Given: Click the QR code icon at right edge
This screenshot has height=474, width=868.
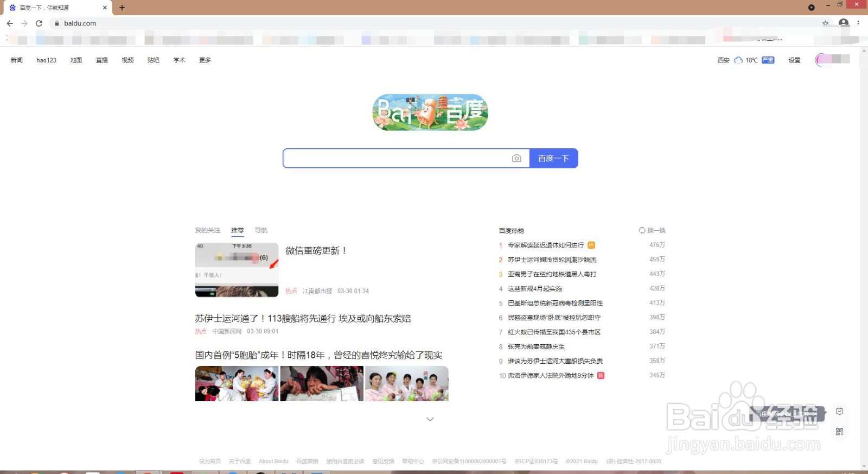Looking at the screenshot, I should [840, 432].
